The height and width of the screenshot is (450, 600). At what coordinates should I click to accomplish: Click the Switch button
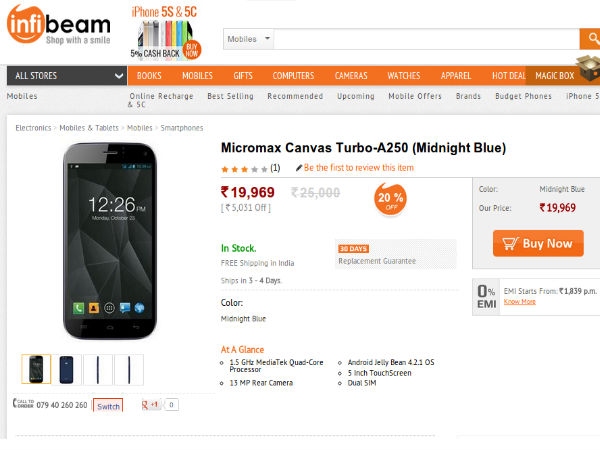(x=108, y=406)
